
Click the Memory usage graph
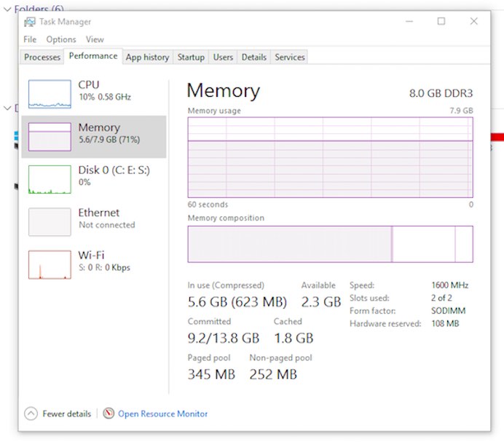tap(330, 157)
